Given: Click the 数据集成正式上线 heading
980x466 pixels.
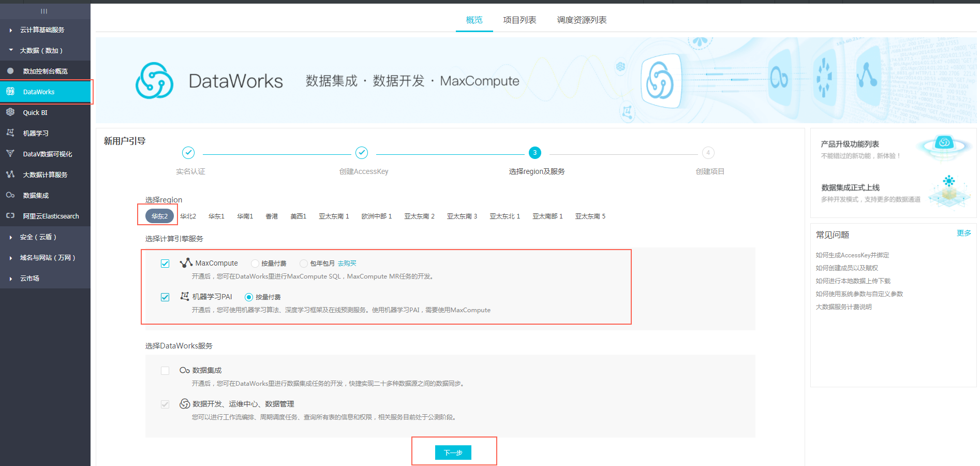Looking at the screenshot, I should [x=851, y=187].
